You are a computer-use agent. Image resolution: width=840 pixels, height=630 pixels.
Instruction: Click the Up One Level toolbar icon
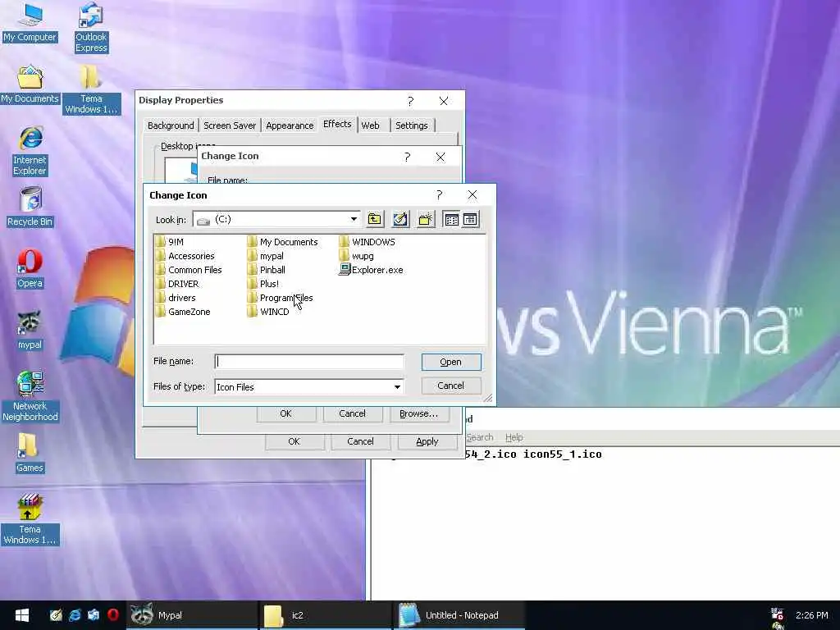point(375,219)
